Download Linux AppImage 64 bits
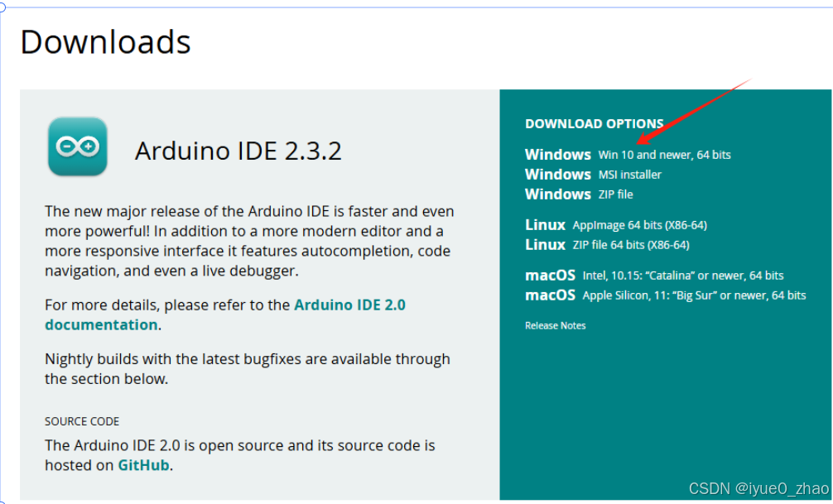 point(616,224)
